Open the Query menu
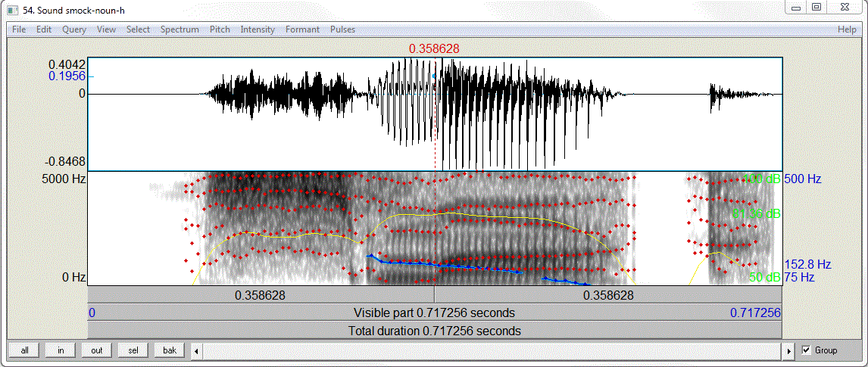 (x=74, y=30)
